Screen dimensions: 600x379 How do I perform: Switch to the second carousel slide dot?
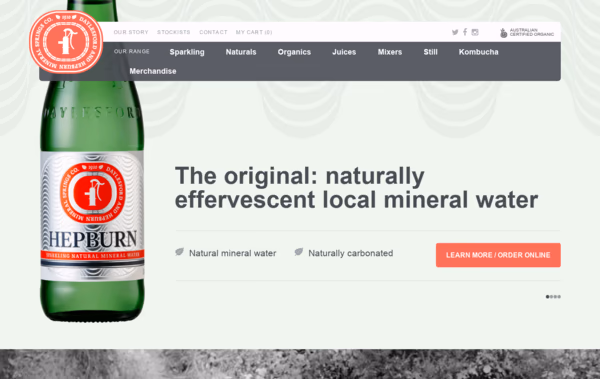point(551,297)
